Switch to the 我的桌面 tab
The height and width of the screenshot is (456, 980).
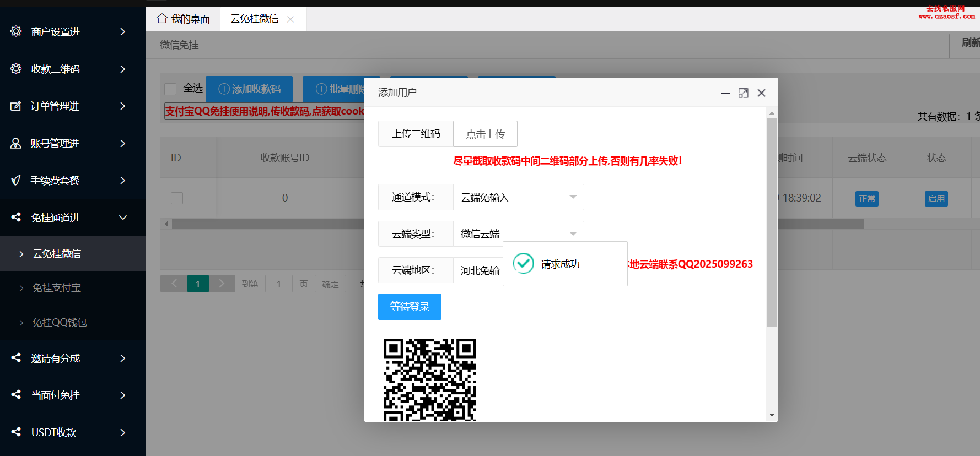coord(184,19)
